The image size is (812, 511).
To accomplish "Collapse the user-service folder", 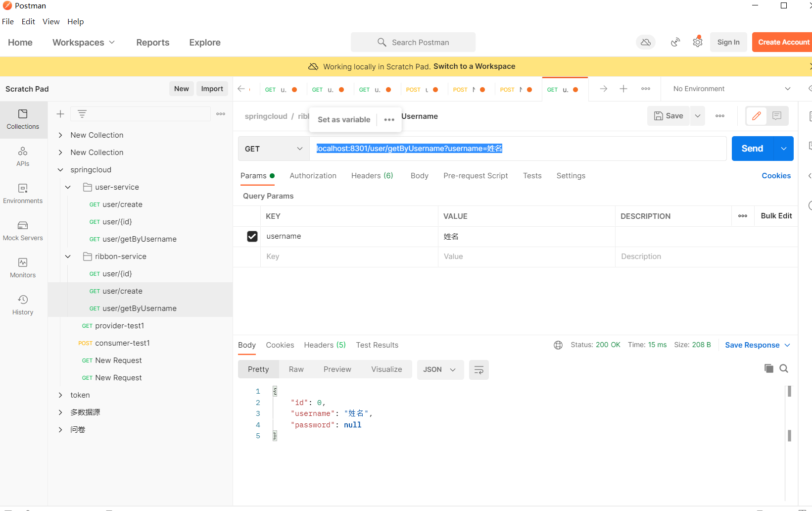I will coord(68,187).
